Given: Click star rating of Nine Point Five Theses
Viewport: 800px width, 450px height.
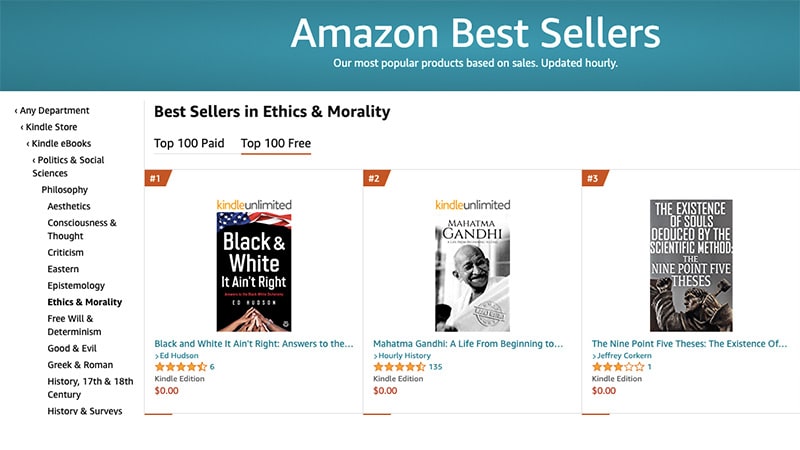Looking at the screenshot, I should coord(617,367).
